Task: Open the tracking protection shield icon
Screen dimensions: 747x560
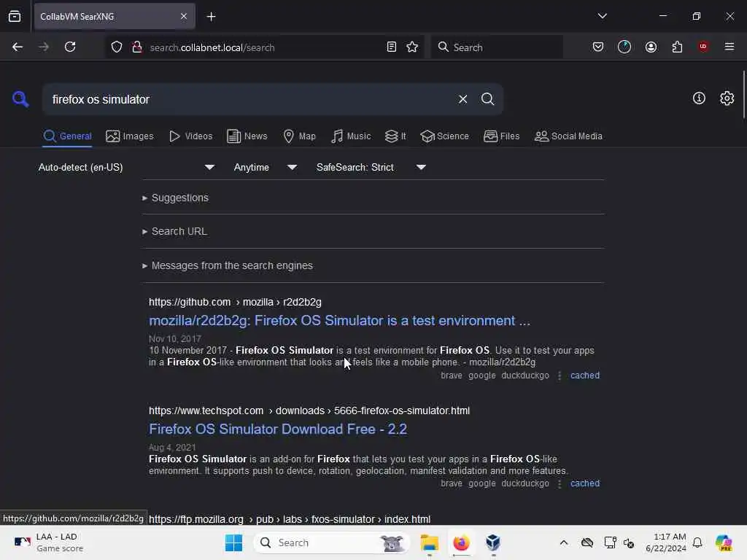Action: coord(117,47)
